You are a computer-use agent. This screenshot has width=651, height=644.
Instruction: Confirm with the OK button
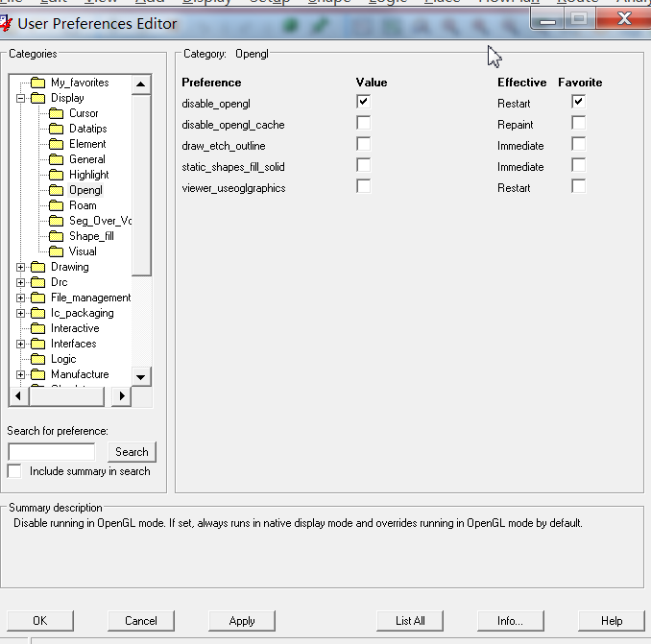(x=40, y=621)
